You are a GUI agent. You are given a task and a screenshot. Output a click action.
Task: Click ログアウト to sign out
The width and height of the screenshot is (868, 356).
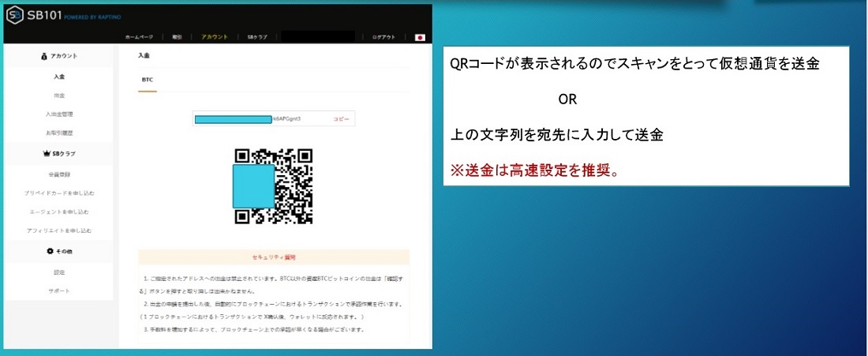(x=383, y=37)
